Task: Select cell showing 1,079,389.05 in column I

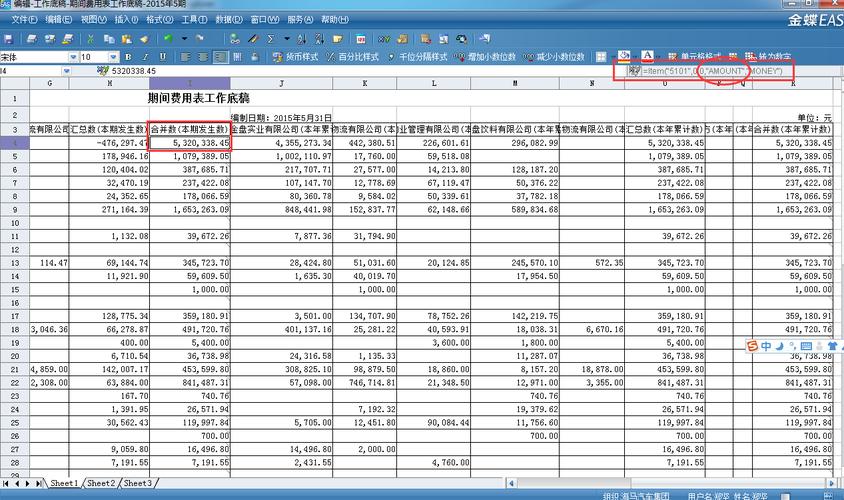Action: click(190, 156)
